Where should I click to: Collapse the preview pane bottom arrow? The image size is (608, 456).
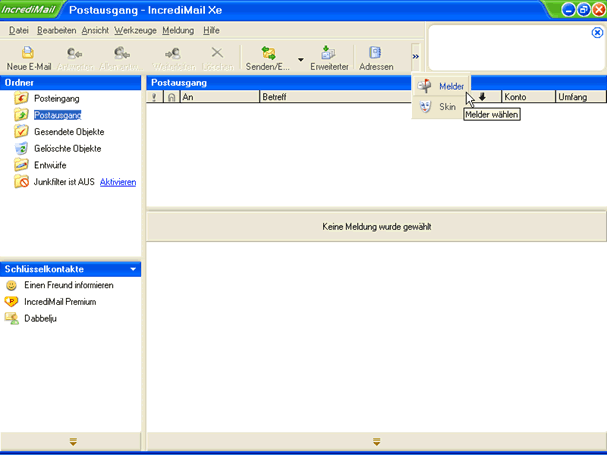(x=376, y=441)
